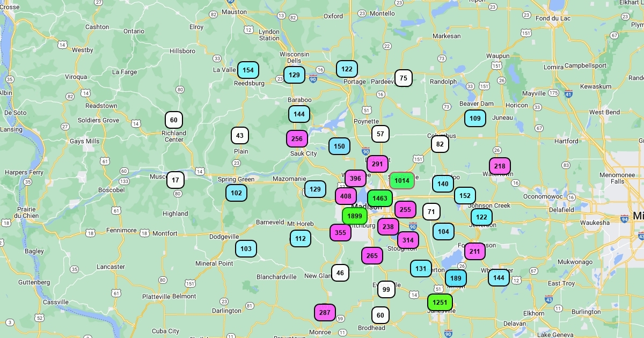Open the cyan 154 marker near Reedsburg

tap(248, 70)
